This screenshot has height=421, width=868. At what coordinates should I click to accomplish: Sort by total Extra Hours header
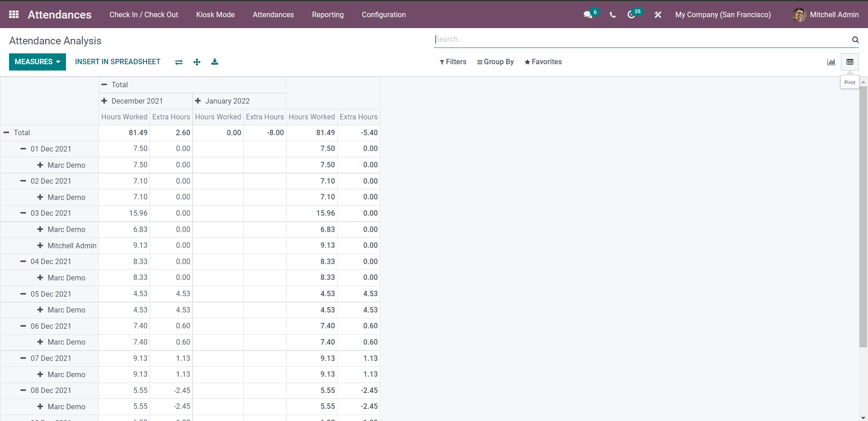click(359, 117)
